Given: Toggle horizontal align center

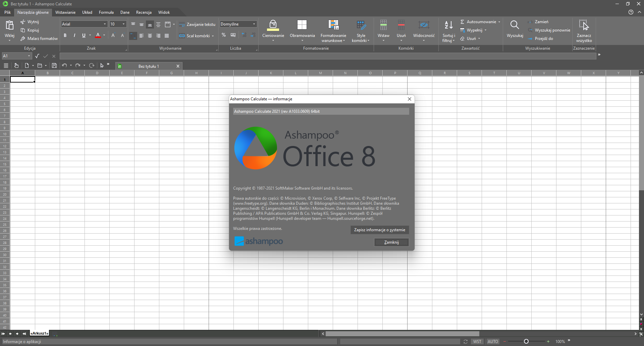Looking at the screenshot, I should tap(150, 36).
